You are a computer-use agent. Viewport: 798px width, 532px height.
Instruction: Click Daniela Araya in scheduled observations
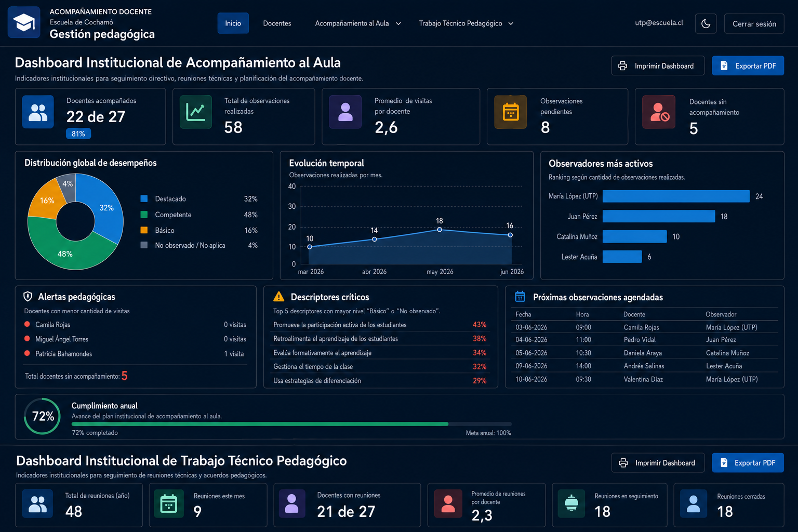(x=643, y=353)
